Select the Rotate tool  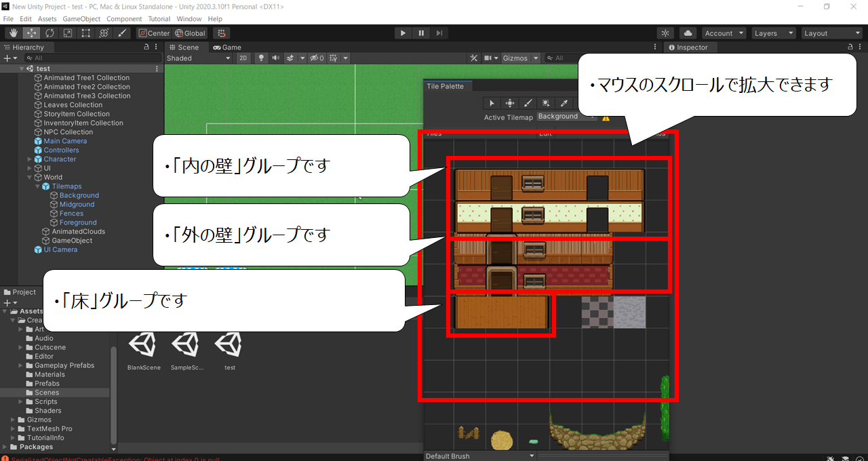[50, 33]
